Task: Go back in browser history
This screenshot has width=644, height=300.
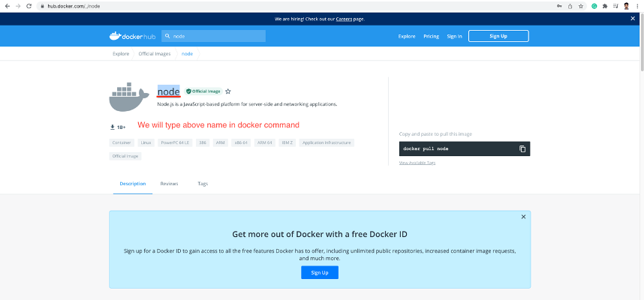Action: point(8,6)
